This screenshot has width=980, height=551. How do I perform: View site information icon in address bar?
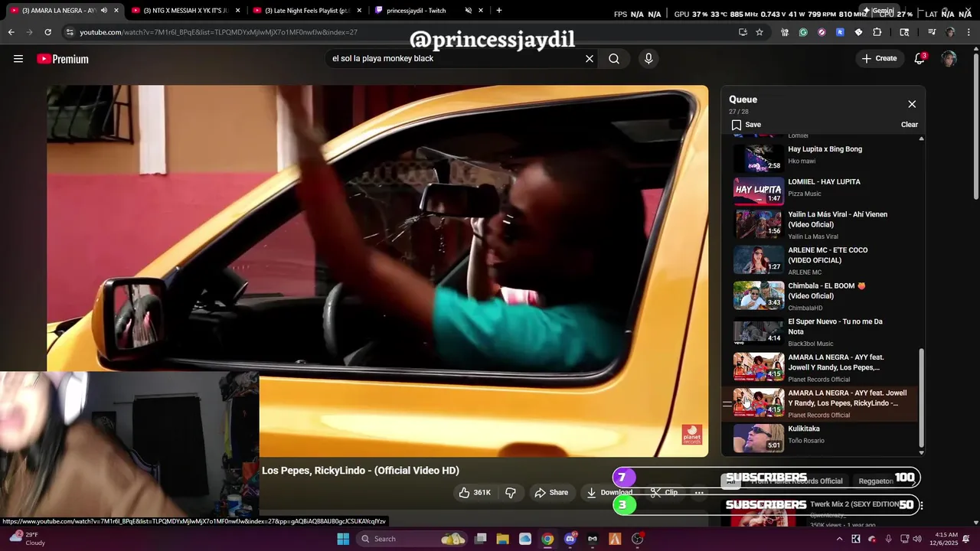[x=70, y=32]
